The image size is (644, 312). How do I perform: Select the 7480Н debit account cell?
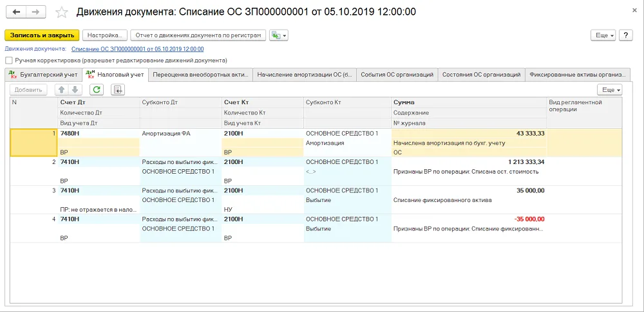click(99, 133)
